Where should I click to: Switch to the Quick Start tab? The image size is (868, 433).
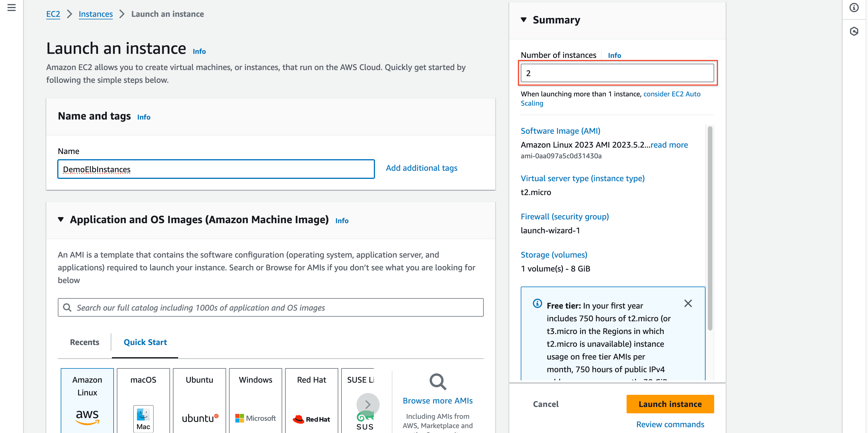145,342
